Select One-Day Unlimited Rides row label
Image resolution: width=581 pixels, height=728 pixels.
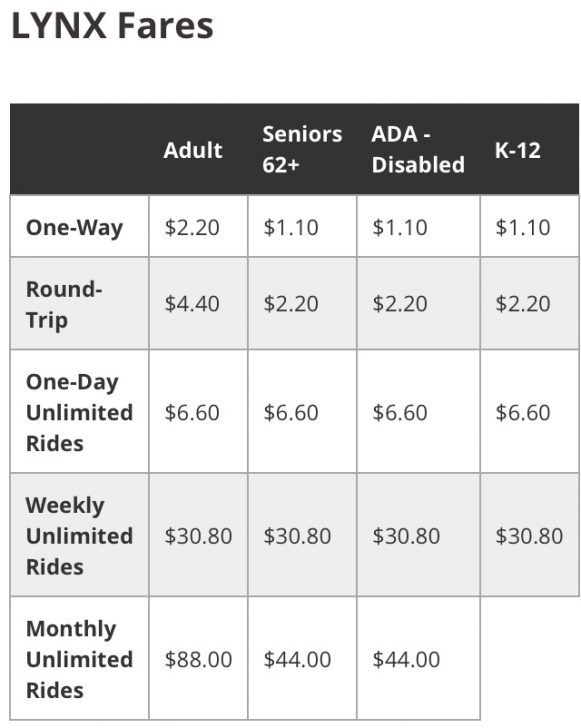point(79,412)
